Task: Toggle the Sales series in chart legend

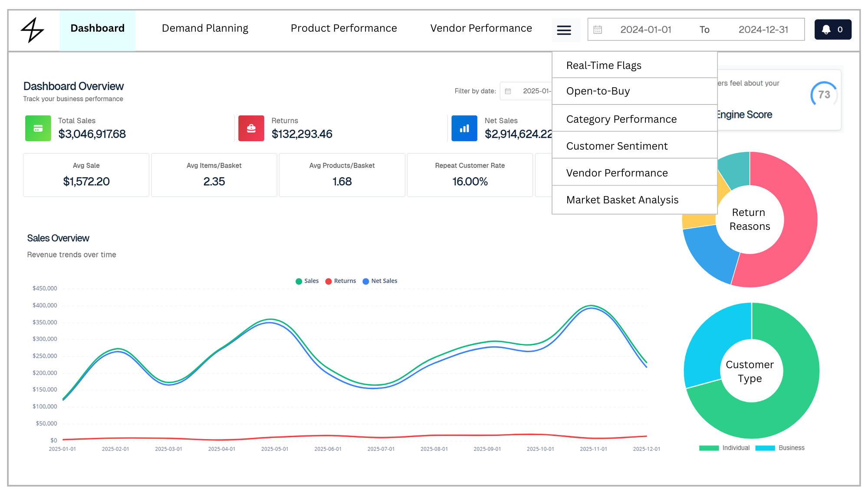Action: [x=307, y=281]
